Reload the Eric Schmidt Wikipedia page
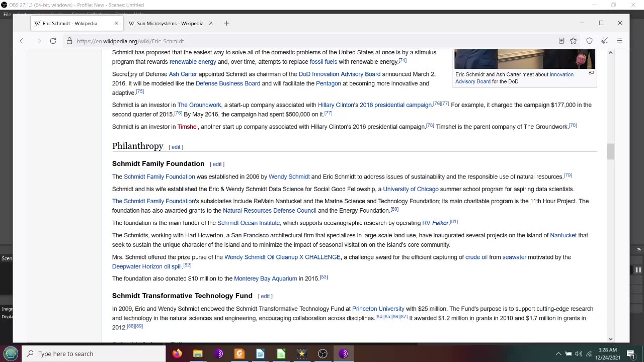Screen dimensions: 644x362 53,41
